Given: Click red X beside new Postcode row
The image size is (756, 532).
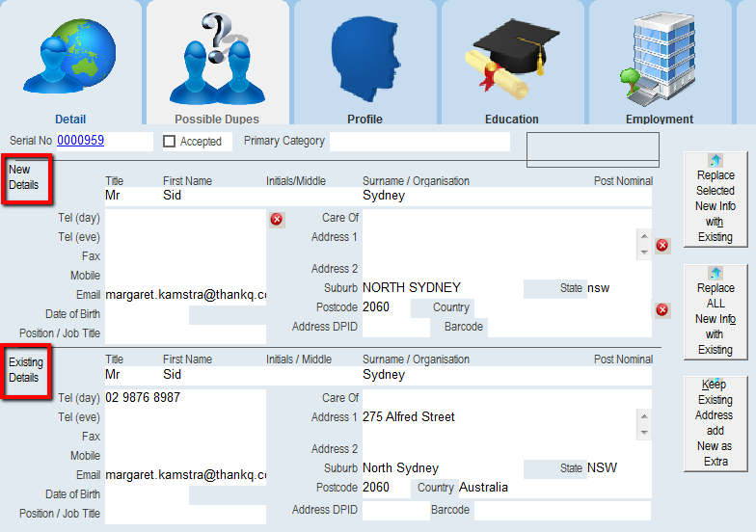Looking at the screenshot, I should pyautogui.click(x=662, y=309).
